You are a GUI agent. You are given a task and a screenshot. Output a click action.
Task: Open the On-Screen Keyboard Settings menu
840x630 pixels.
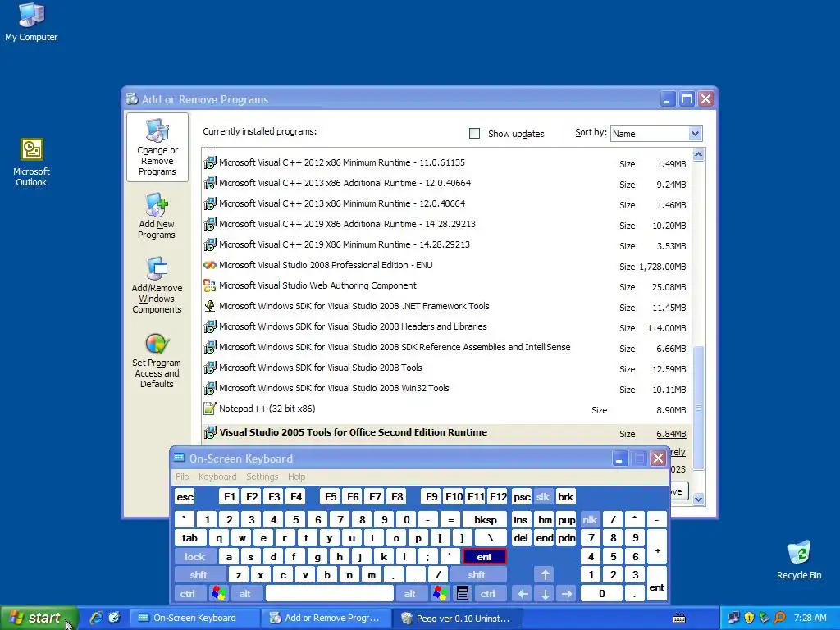pyautogui.click(x=262, y=477)
